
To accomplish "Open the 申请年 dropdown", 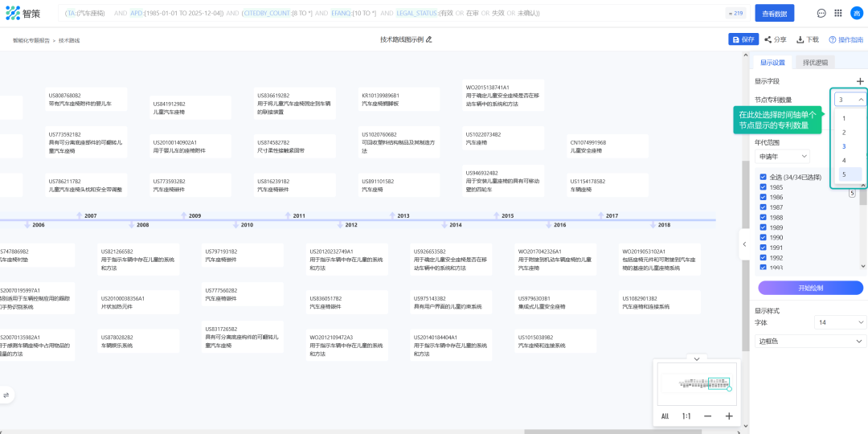I will [x=782, y=157].
